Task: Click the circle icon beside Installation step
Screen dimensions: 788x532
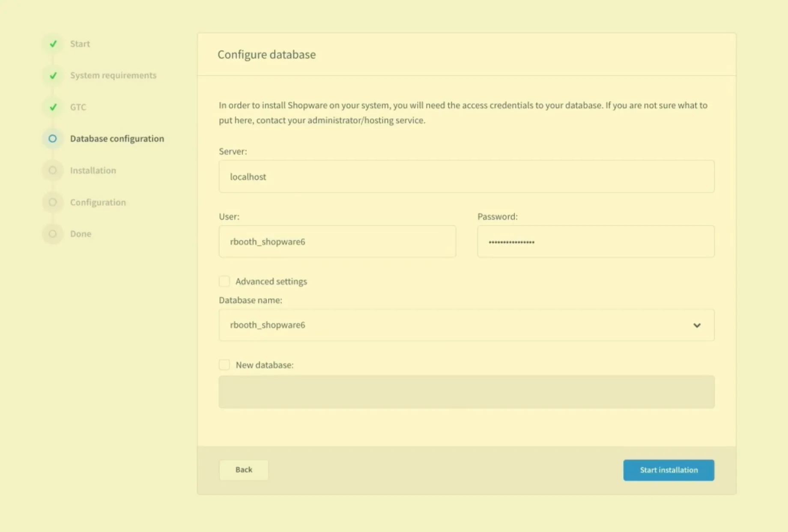Action: click(53, 170)
